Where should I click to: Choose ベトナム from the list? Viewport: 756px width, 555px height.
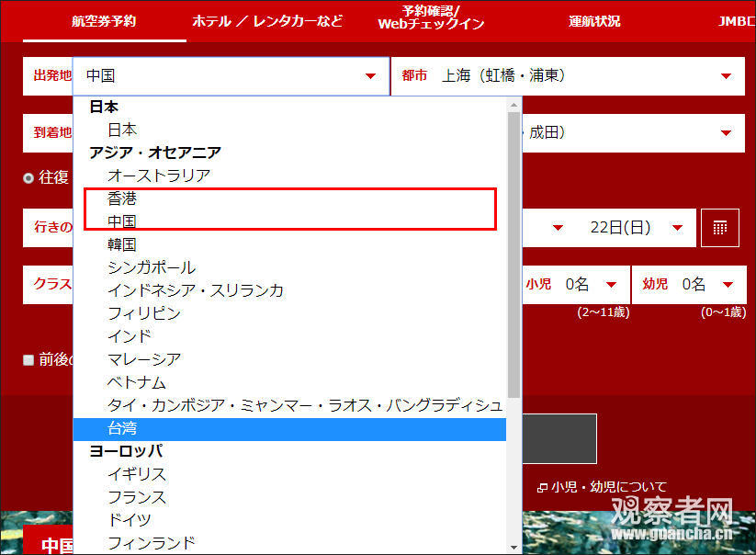click(x=289, y=382)
